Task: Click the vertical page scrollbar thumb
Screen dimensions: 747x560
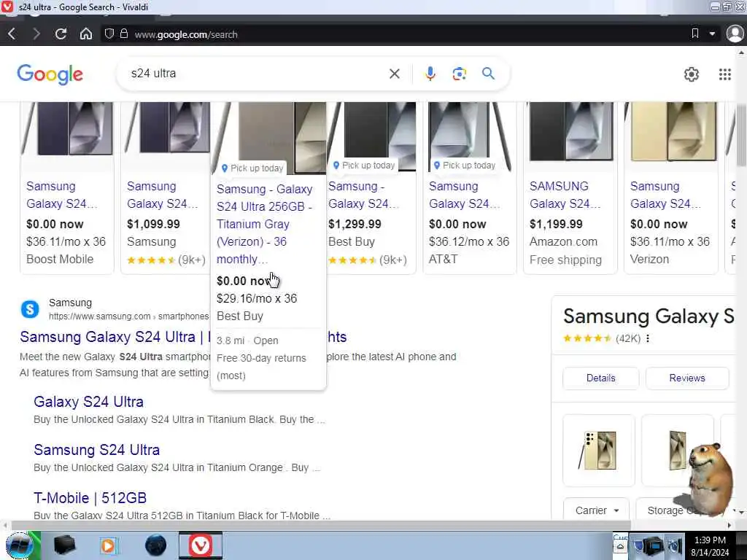Action: tap(742, 135)
